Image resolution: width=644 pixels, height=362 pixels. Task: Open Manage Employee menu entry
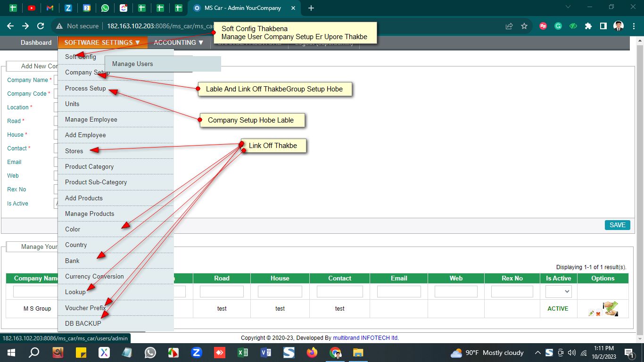click(x=116, y=120)
